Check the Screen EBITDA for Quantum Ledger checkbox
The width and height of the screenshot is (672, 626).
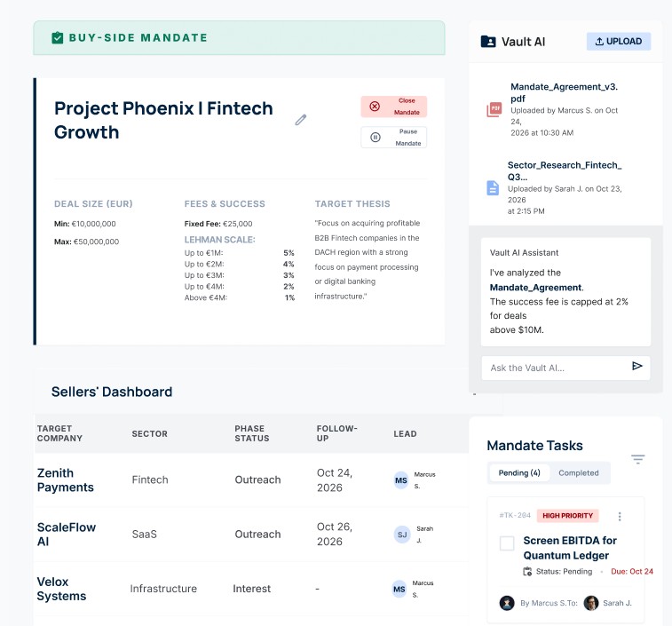pos(507,543)
